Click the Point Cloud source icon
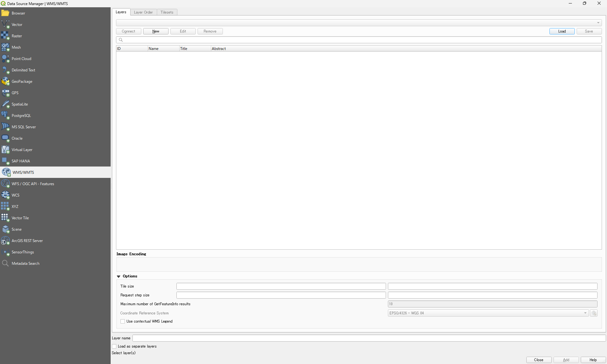This screenshot has width=607, height=364. [5, 59]
